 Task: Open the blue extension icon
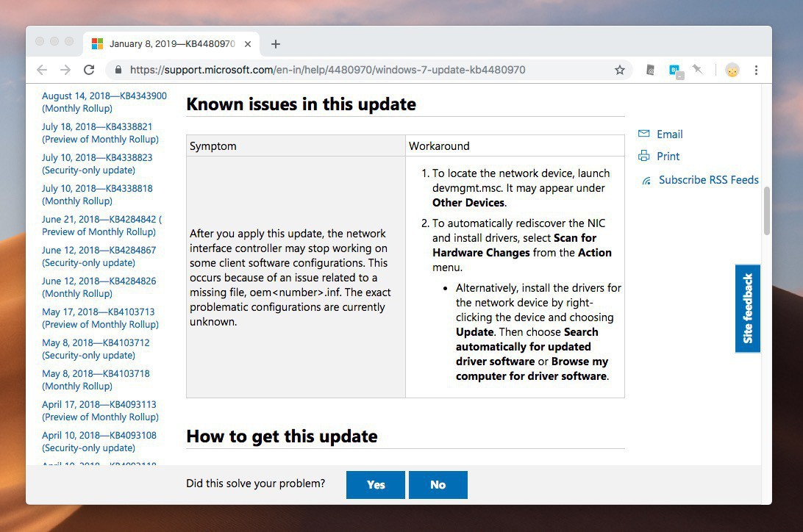pyautogui.click(x=676, y=71)
